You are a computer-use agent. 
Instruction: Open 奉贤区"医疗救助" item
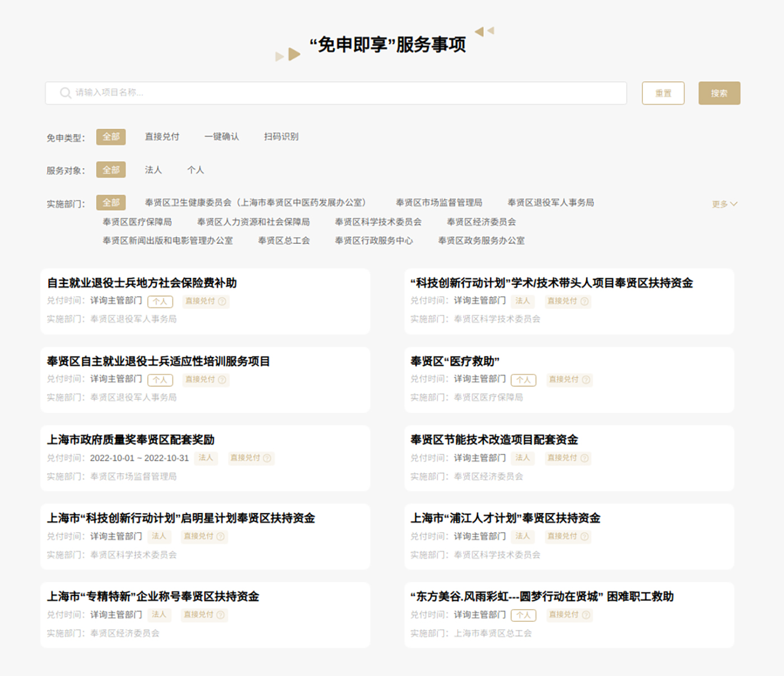(x=455, y=361)
